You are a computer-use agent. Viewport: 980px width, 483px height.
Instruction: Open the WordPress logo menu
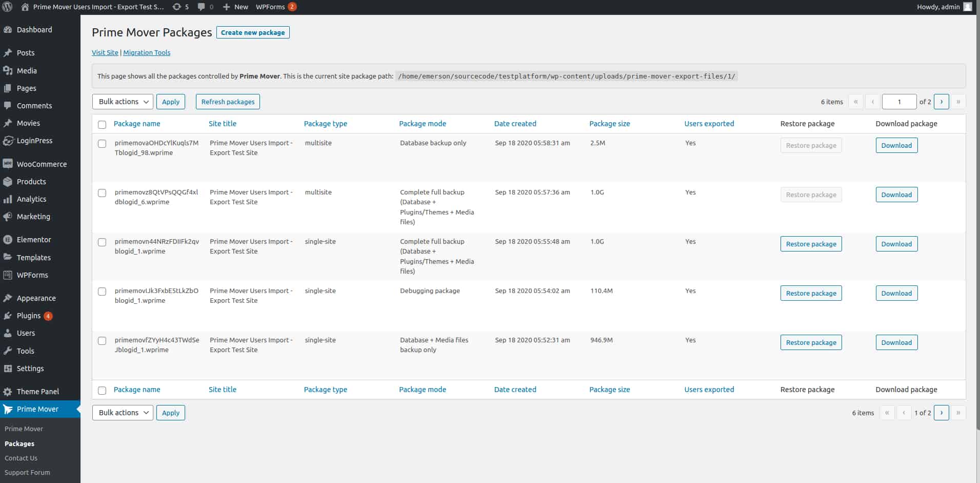coord(7,7)
